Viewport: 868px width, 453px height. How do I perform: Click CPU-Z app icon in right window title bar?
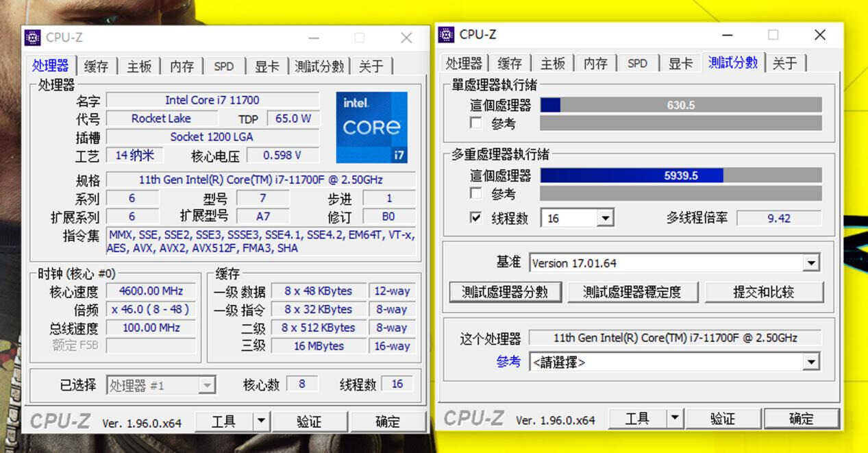point(447,34)
